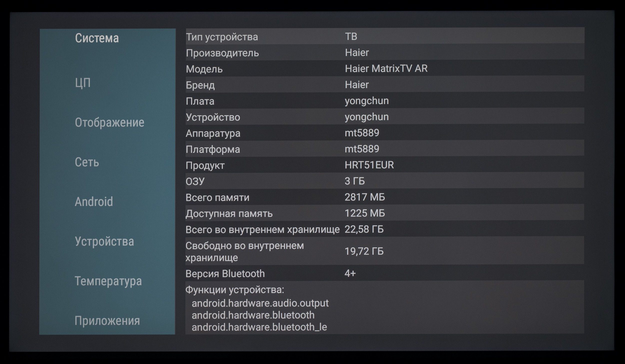This screenshot has width=625, height=364.
Task: Select the Система menu section
Action: tap(97, 38)
